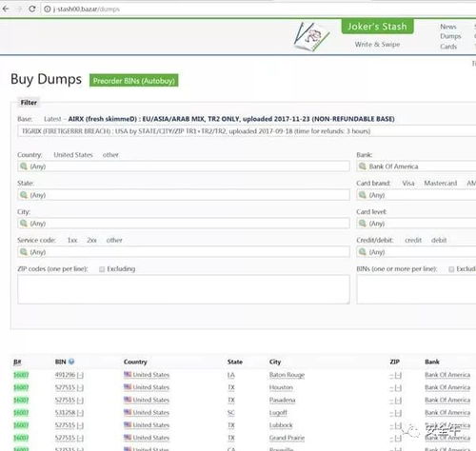Click the joker card logo image
The width and height of the screenshot is (476, 451).
(x=311, y=37)
